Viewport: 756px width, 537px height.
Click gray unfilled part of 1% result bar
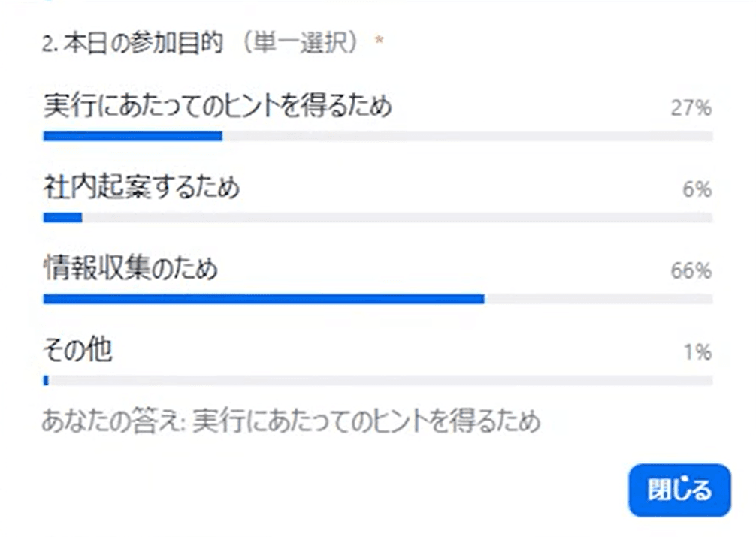[x=380, y=380]
